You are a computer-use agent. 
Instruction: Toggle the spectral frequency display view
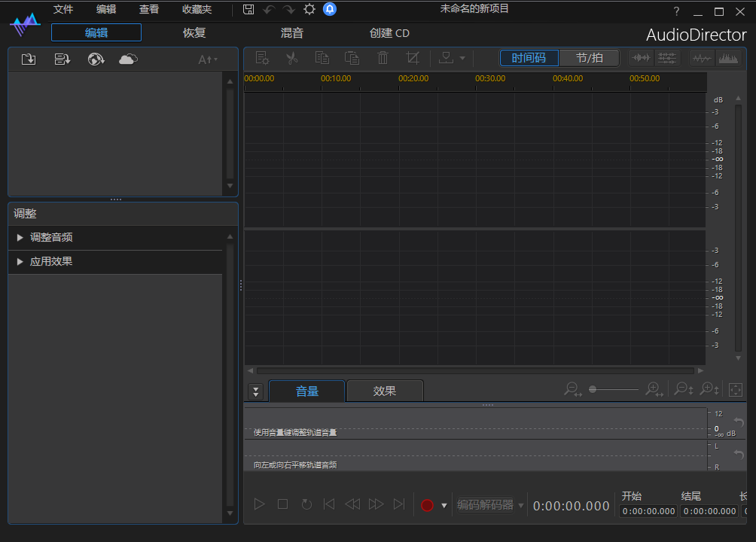[728, 59]
